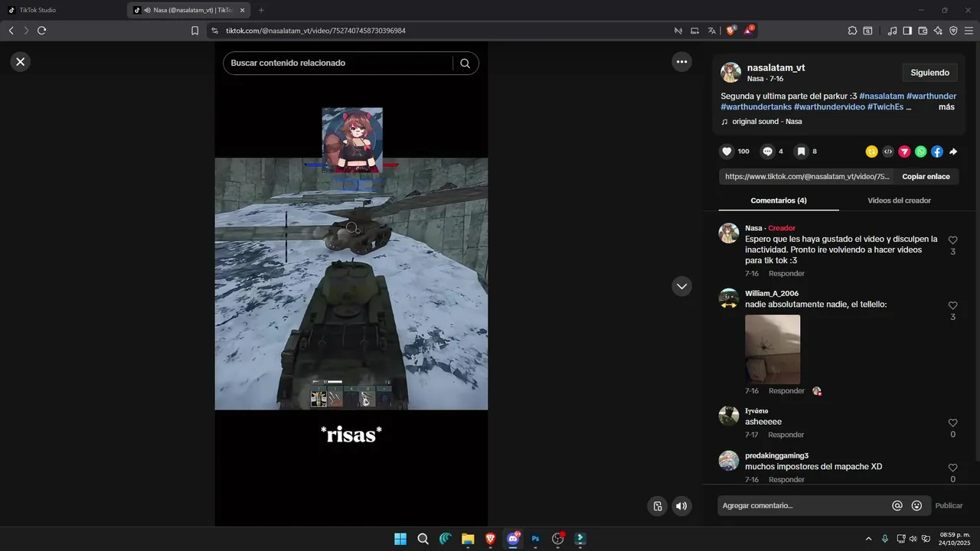Like the video using the heart icon
The height and width of the screenshot is (551, 980).
point(727,152)
